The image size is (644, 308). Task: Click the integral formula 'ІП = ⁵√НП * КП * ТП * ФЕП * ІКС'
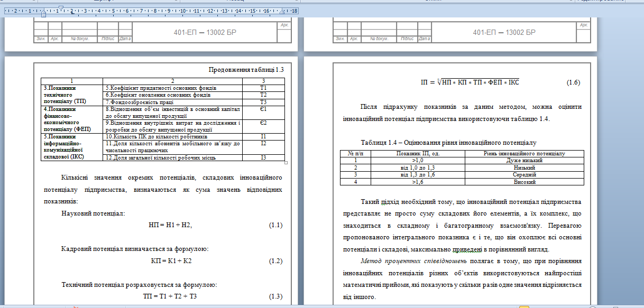click(470, 82)
